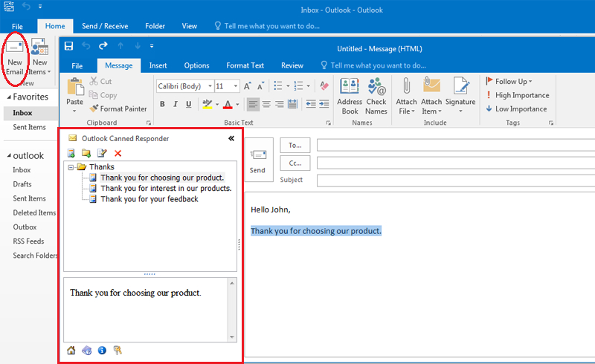The image size is (595, 364).
Task: Click new template icon in Canned Responder
Action: click(71, 153)
